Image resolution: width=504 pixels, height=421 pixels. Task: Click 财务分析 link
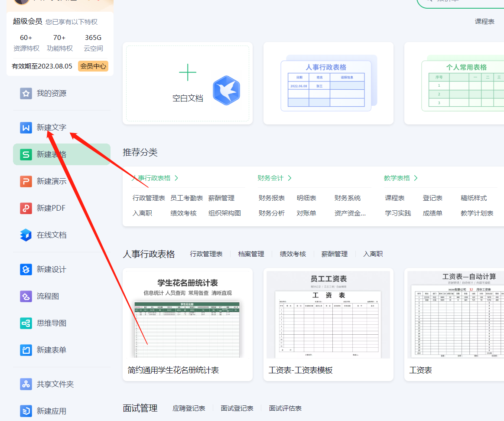pyautogui.click(x=272, y=213)
